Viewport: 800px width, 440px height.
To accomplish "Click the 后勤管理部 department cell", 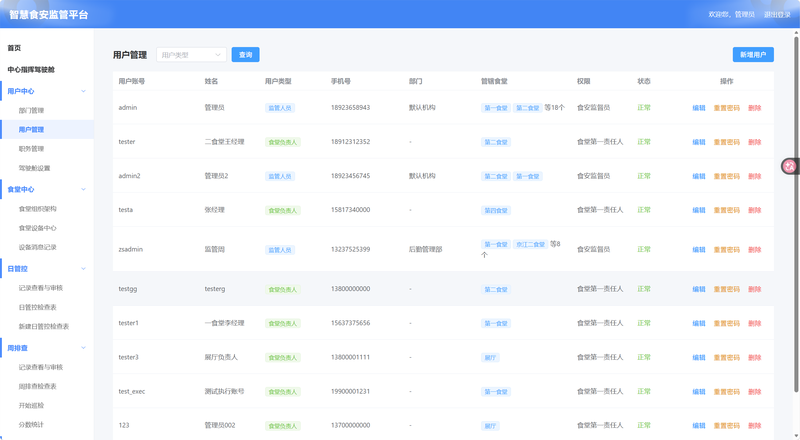I will [426, 250].
